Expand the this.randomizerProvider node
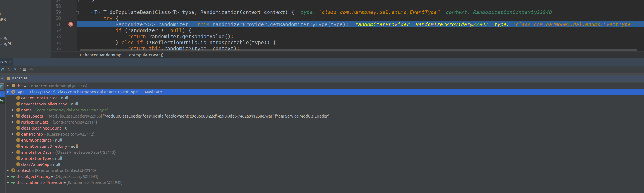Screen dimensions: 644x193 (x=8, y=183)
